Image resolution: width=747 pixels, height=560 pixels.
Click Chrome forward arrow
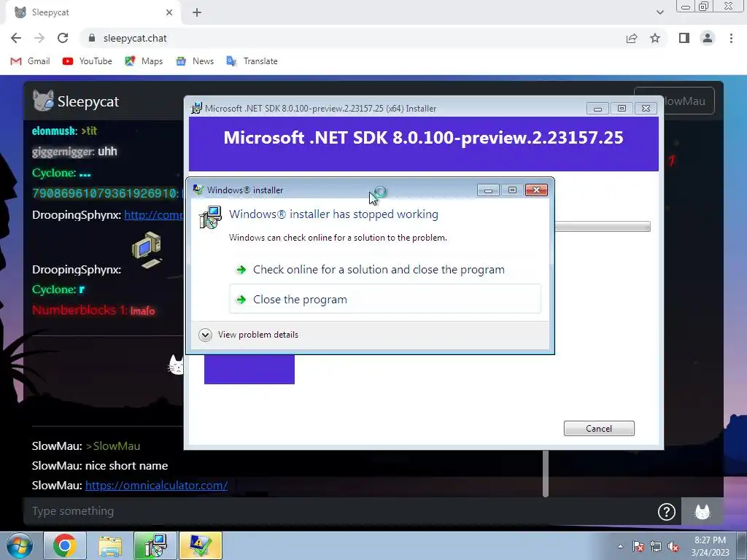[x=39, y=38]
